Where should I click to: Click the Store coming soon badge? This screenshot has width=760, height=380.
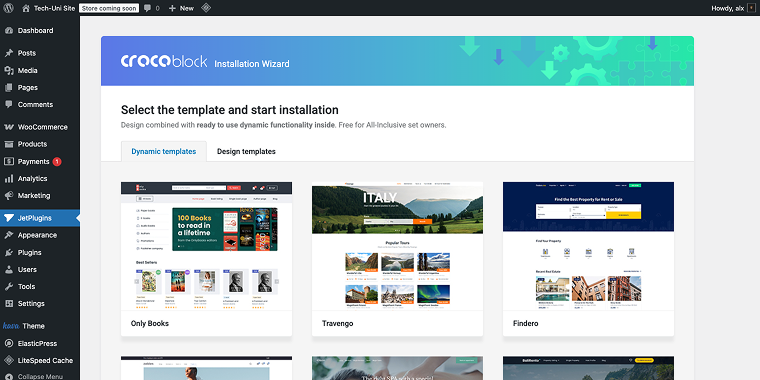(x=109, y=8)
